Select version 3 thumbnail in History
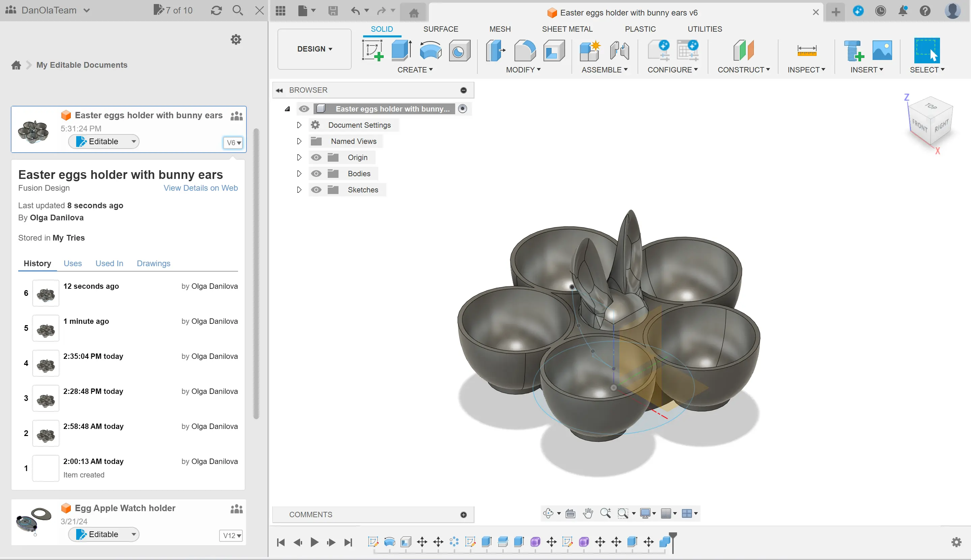Viewport: 971px width, 560px height. 46,399
